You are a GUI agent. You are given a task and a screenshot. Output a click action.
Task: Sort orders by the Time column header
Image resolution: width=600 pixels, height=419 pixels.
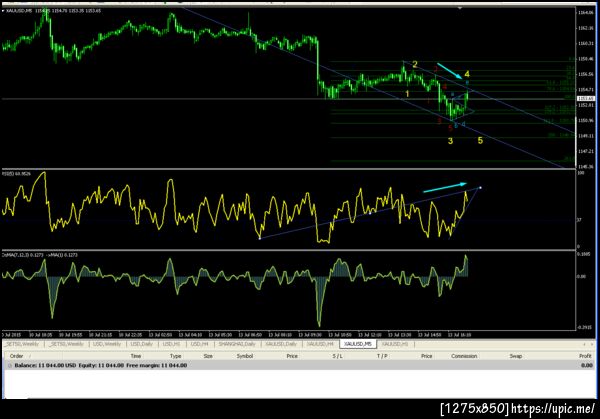coord(136,356)
